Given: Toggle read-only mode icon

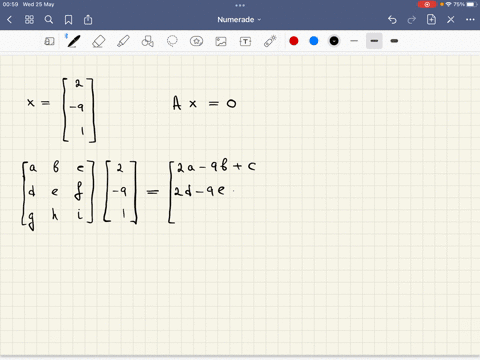Looking at the screenshot, I should point(49,41).
